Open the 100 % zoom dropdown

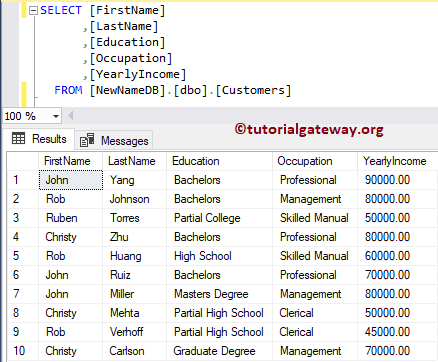click(56, 116)
